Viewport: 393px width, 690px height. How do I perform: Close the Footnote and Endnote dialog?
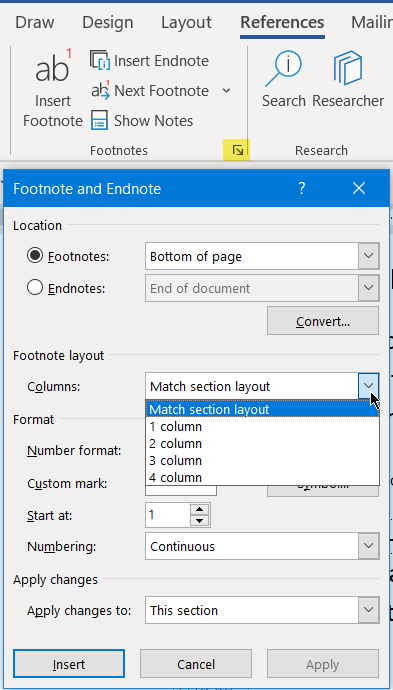359,188
